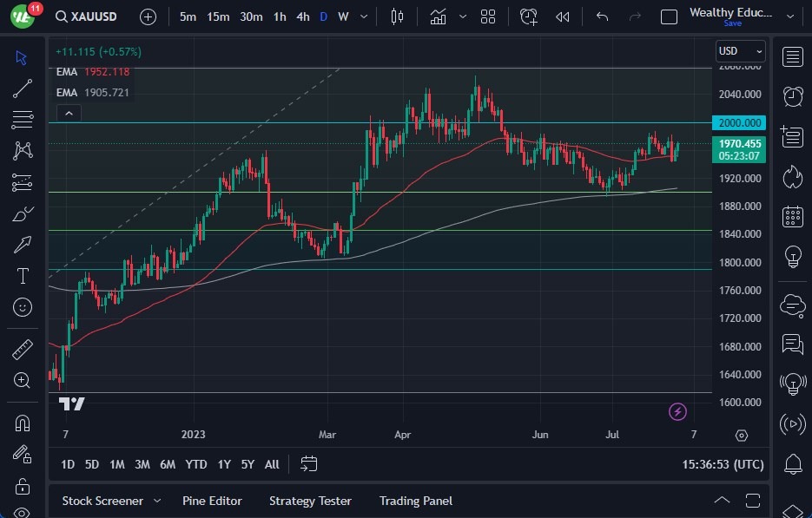Toggle the magnet snap mode
Image resolution: width=812 pixels, height=518 pixels.
tap(23, 423)
